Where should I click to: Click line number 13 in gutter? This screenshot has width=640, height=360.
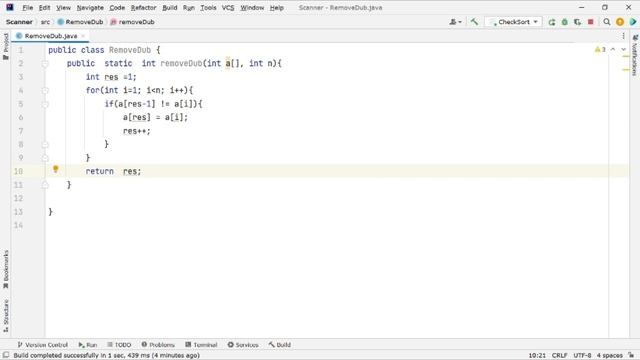(x=18, y=212)
